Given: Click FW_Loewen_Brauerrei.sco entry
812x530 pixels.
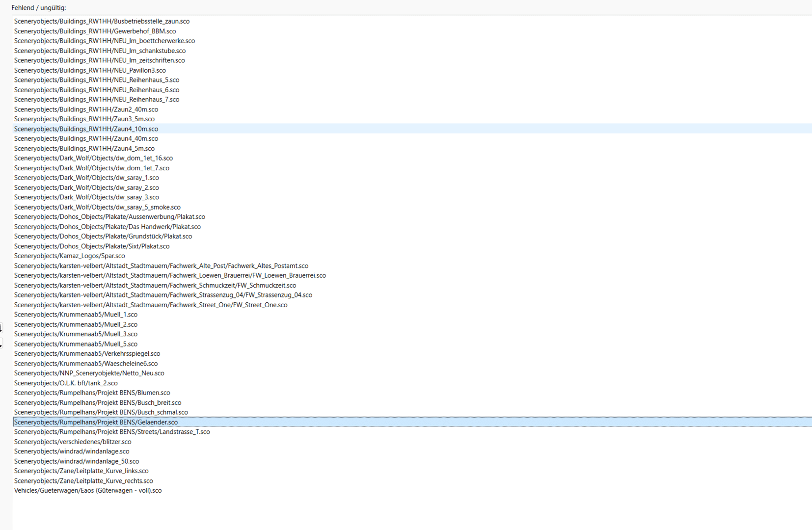Looking at the screenshot, I should tap(170, 275).
